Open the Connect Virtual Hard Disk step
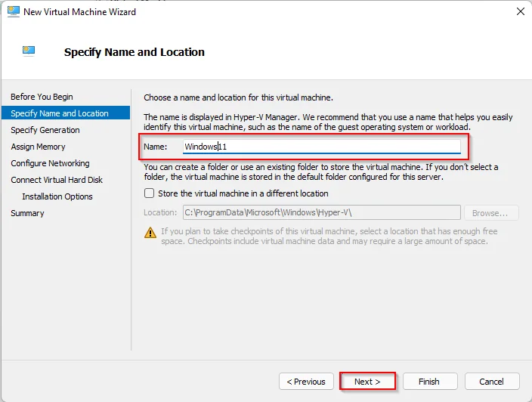 pos(57,180)
